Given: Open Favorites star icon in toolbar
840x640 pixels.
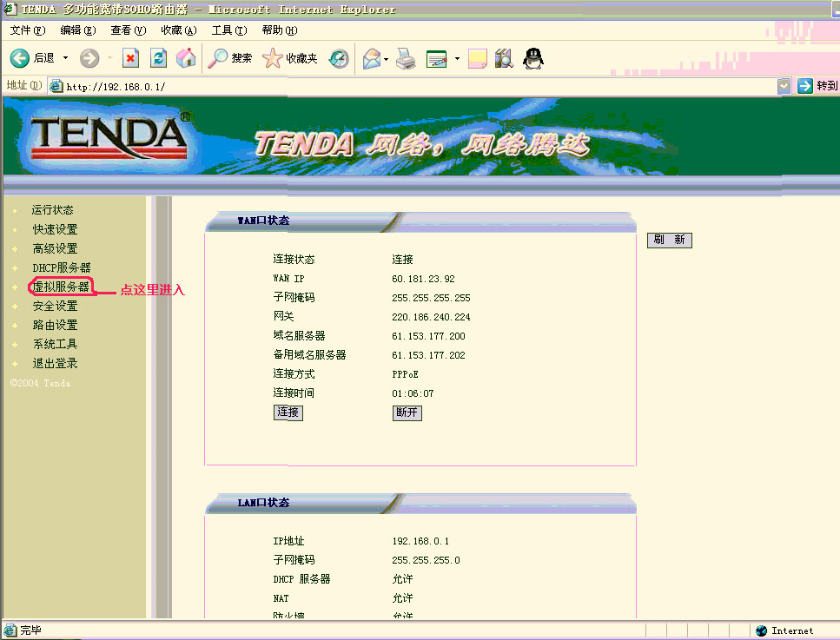Looking at the screenshot, I should pyautogui.click(x=272, y=58).
